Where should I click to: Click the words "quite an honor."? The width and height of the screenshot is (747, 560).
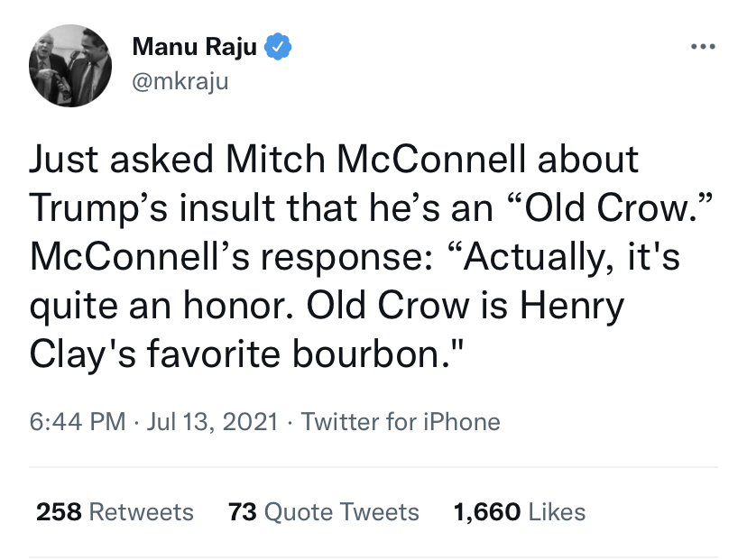click(x=161, y=306)
